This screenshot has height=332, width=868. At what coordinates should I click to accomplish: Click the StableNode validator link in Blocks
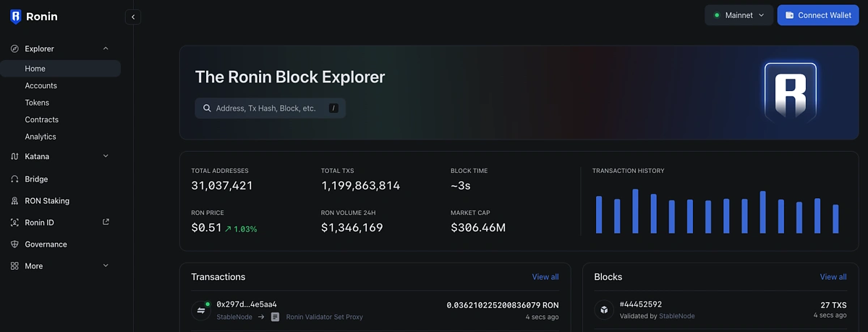point(677,316)
